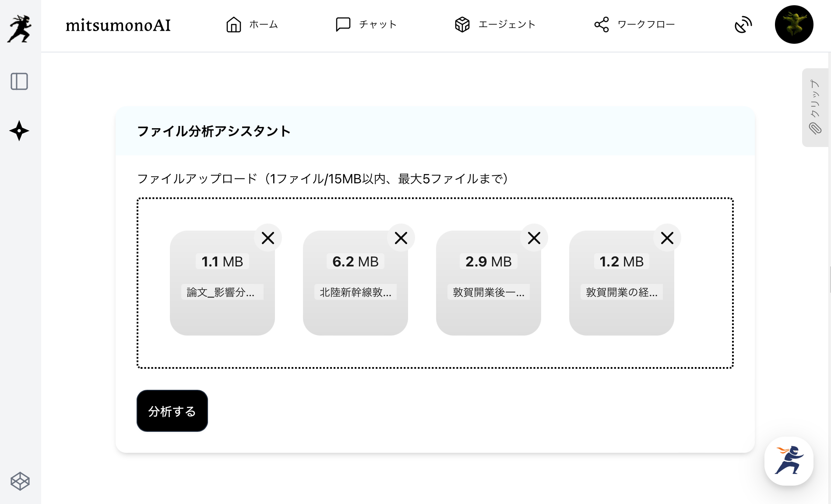Screen dimensions: 831x504
Task: Open the ワークフロー menu item
Action: [x=634, y=24]
